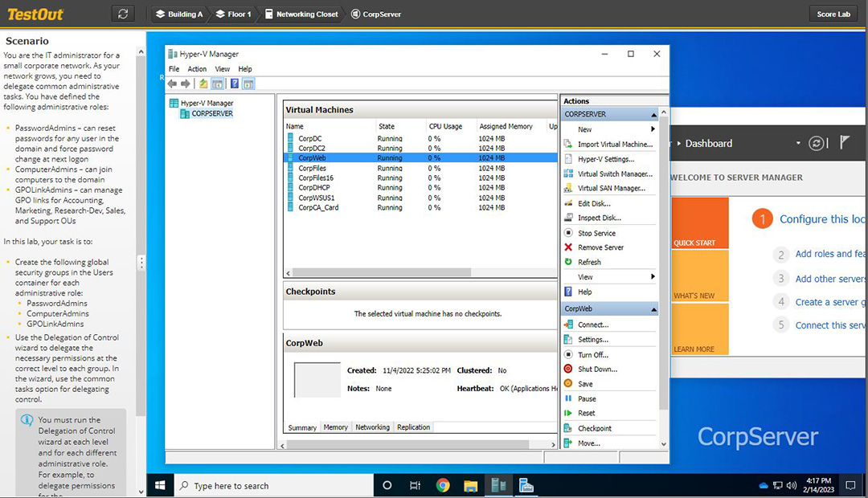This screenshot has width=868, height=498.
Task: Connect to the CorpWeb virtual machine
Action: [596, 325]
